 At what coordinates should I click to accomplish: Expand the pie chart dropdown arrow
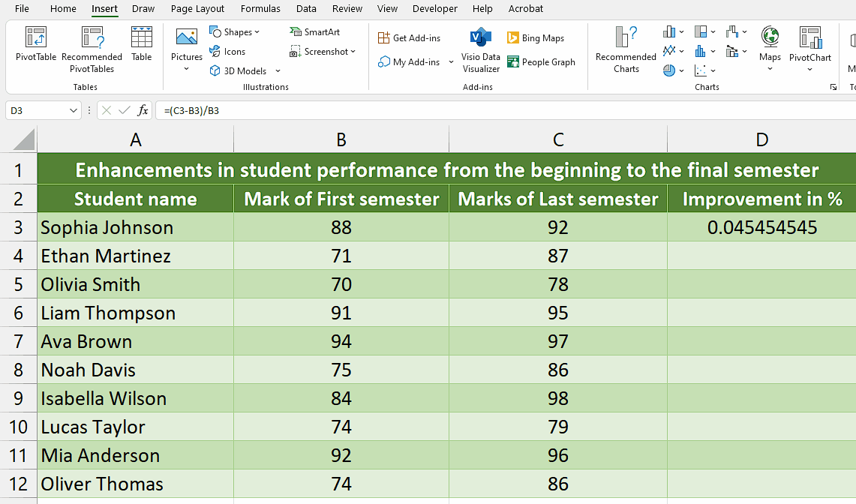click(x=681, y=71)
